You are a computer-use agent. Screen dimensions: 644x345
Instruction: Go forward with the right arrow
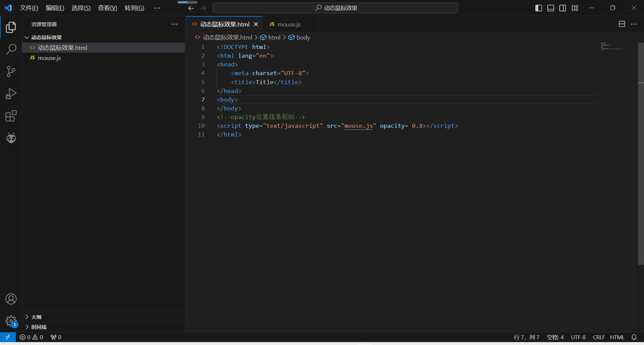click(203, 8)
